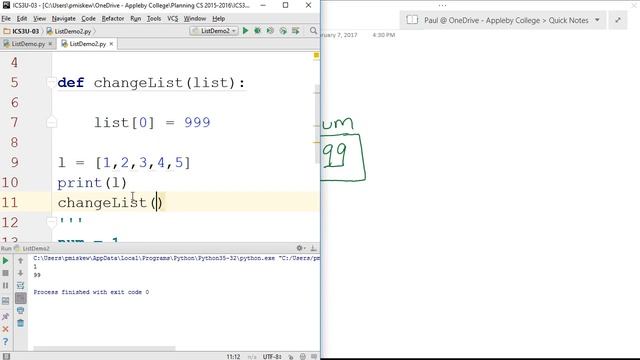Open the Window menu
Image resolution: width=640 pixels, height=360 pixels.
(x=195, y=18)
